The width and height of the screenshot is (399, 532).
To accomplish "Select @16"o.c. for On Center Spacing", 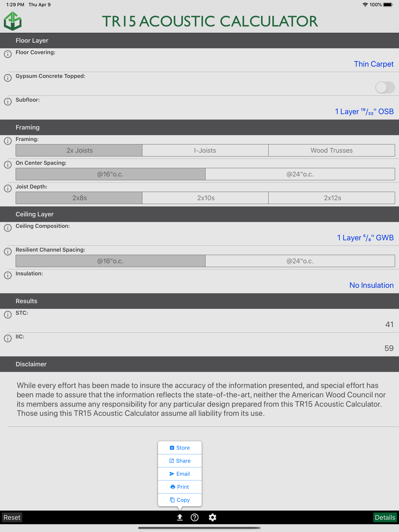I will coord(110,174).
